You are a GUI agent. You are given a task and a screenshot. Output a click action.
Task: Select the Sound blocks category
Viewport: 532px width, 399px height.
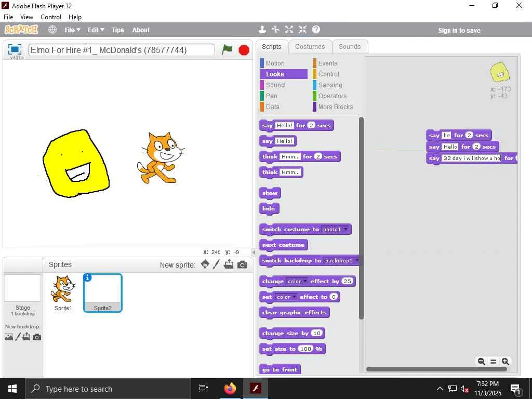tap(284, 85)
